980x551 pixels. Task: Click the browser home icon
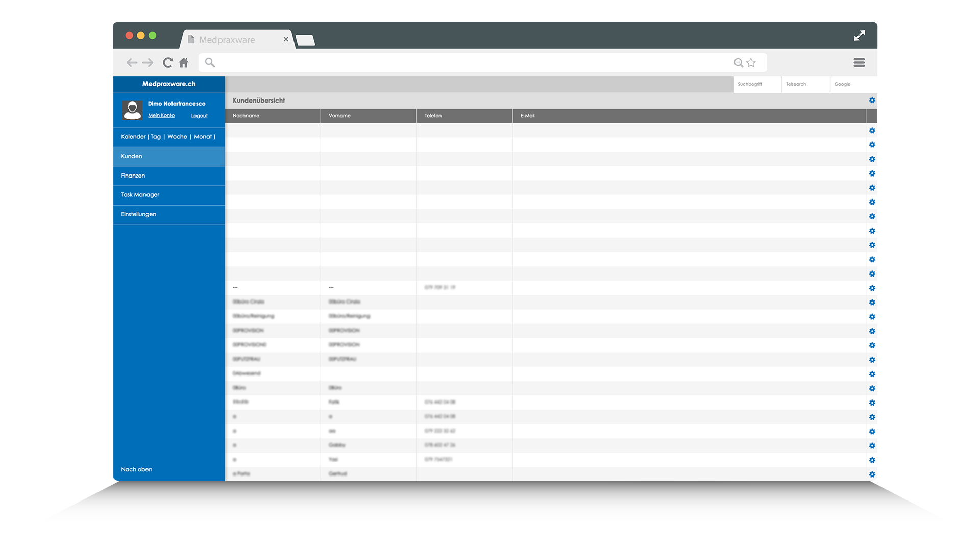(184, 62)
